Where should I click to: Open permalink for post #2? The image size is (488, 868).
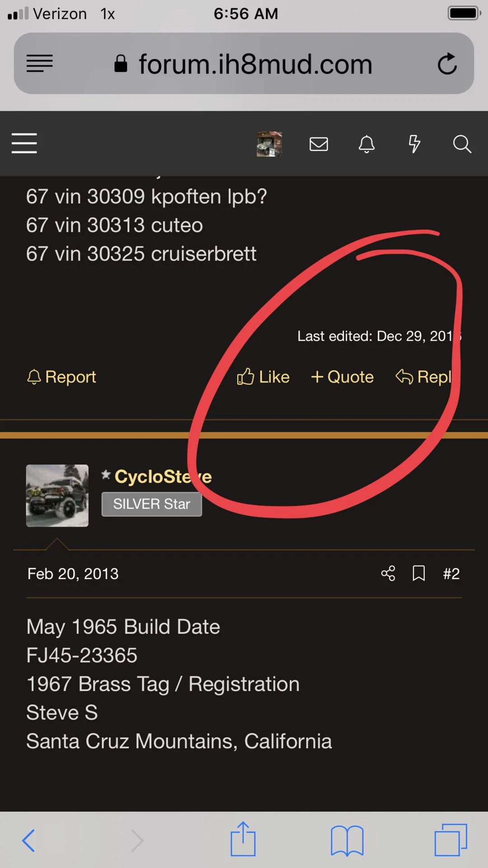tap(451, 574)
